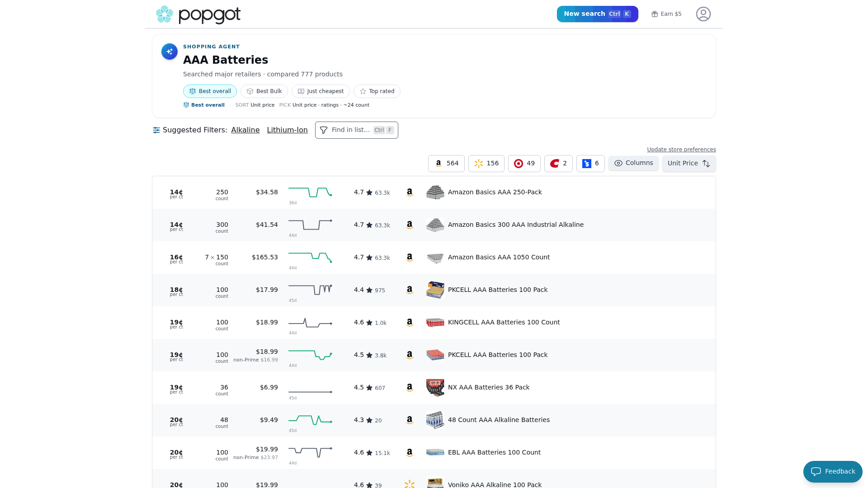
Task: Toggle the store filter showing 6 products
Action: click(x=590, y=164)
